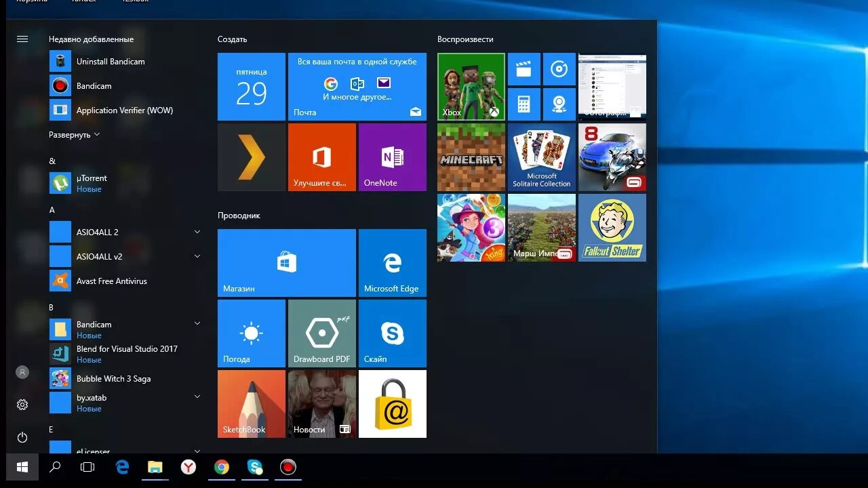Open the Asphalt 8 racing game tile
This screenshot has height=488, width=868.
click(612, 157)
